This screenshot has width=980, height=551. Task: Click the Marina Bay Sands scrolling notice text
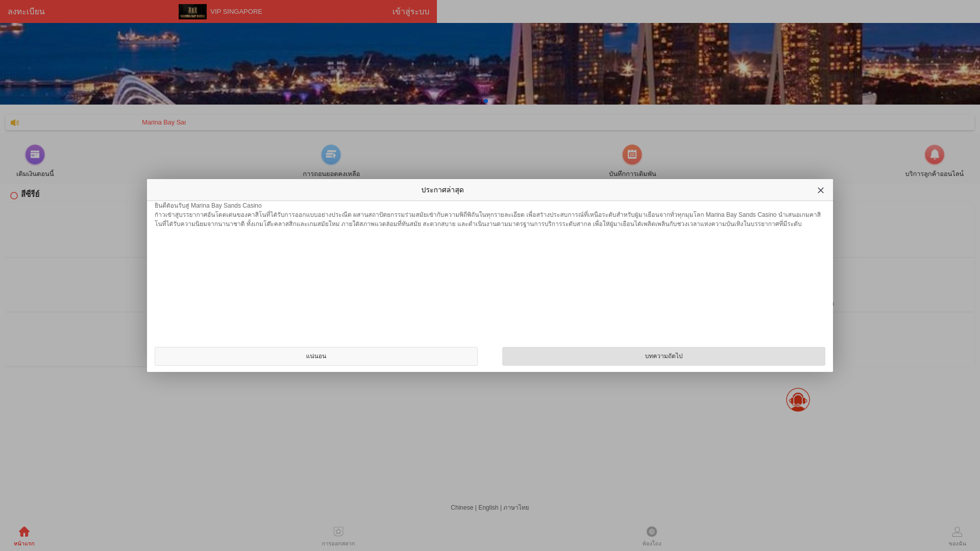click(164, 122)
